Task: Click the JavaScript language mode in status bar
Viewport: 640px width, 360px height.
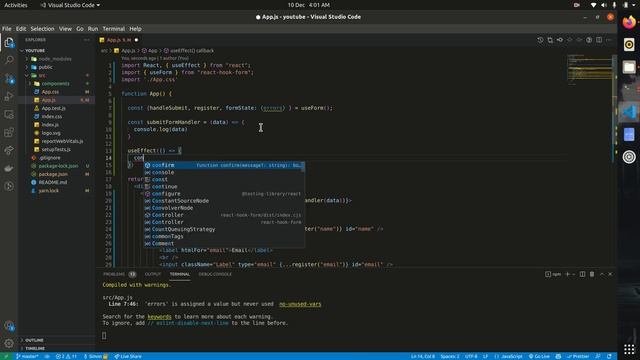Action: click(509, 356)
